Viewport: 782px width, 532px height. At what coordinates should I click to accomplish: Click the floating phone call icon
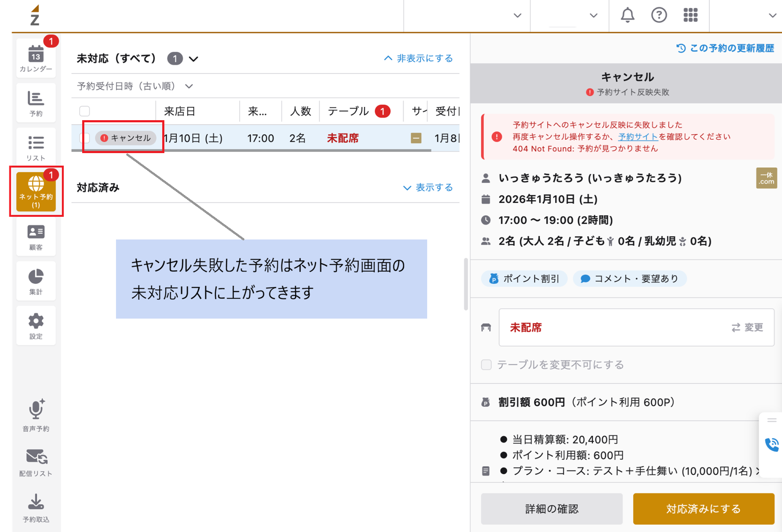coord(772,445)
